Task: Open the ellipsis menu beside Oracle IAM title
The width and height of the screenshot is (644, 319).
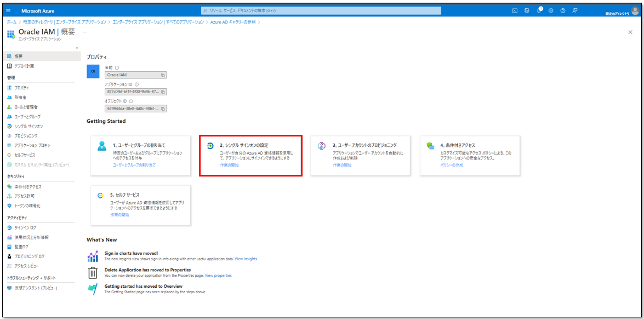Action: click(x=84, y=32)
